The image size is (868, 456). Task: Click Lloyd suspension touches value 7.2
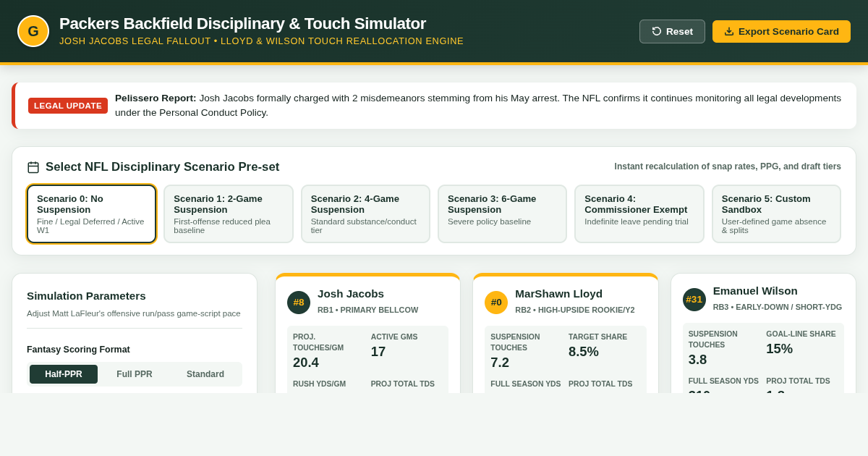click(500, 363)
